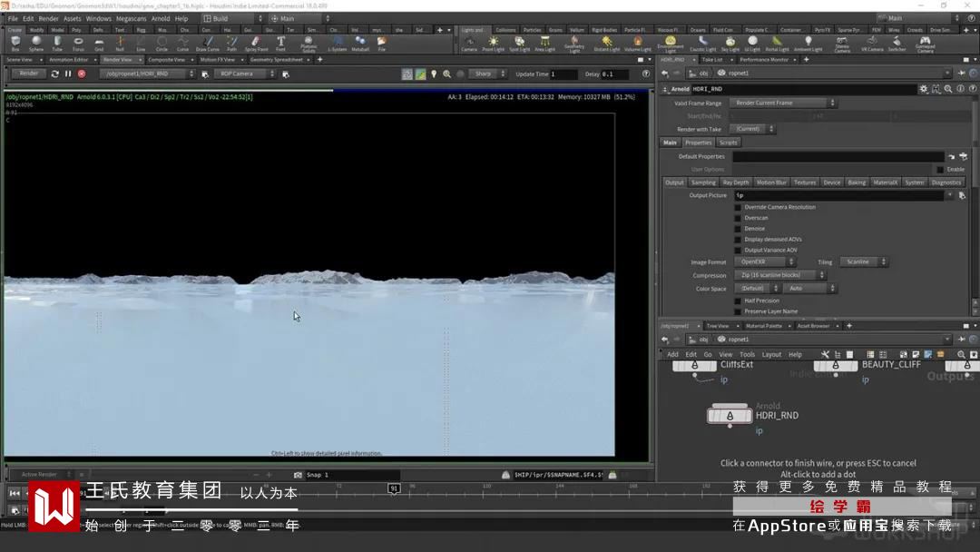Switch to the Diagnostics tab
The height and width of the screenshot is (552, 980).
click(x=946, y=182)
